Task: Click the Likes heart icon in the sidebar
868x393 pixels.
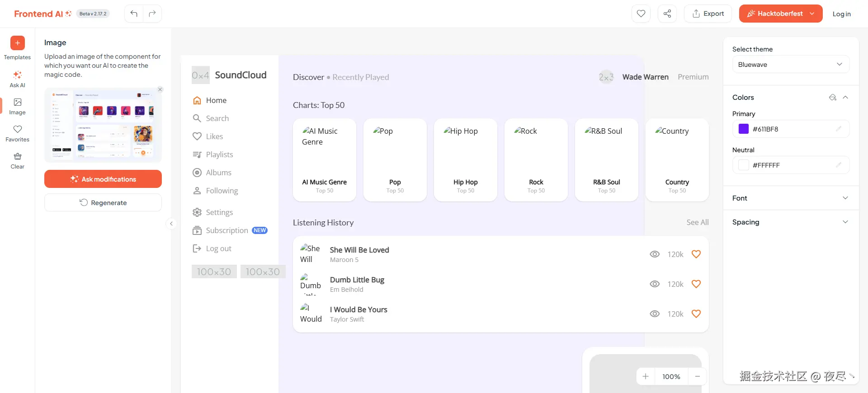Action: coord(197,136)
